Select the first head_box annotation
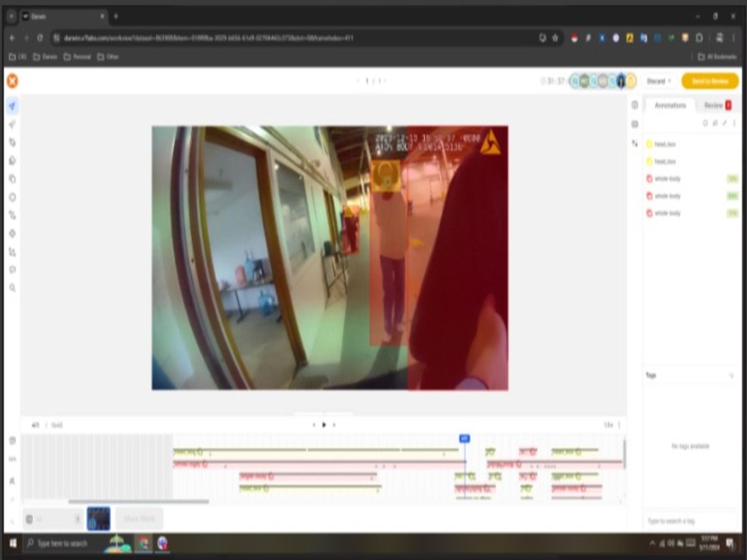This screenshot has width=747, height=560. pos(691,144)
